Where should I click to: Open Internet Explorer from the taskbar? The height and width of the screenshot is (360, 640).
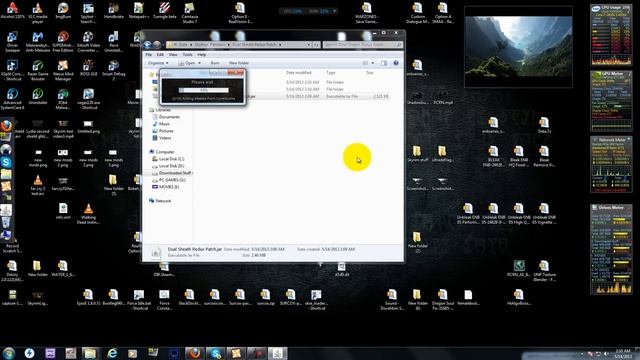[x=112, y=353]
